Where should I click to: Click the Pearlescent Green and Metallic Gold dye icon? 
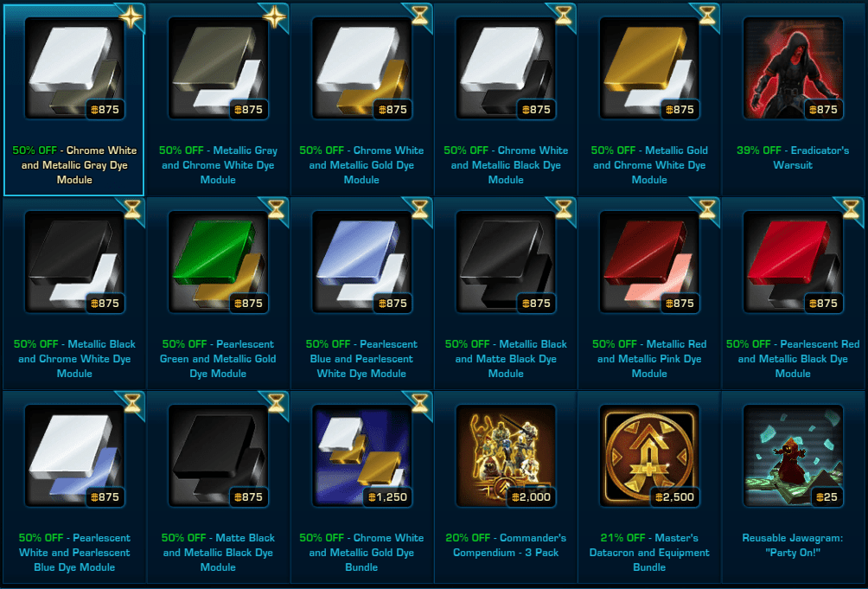(218, 262)
